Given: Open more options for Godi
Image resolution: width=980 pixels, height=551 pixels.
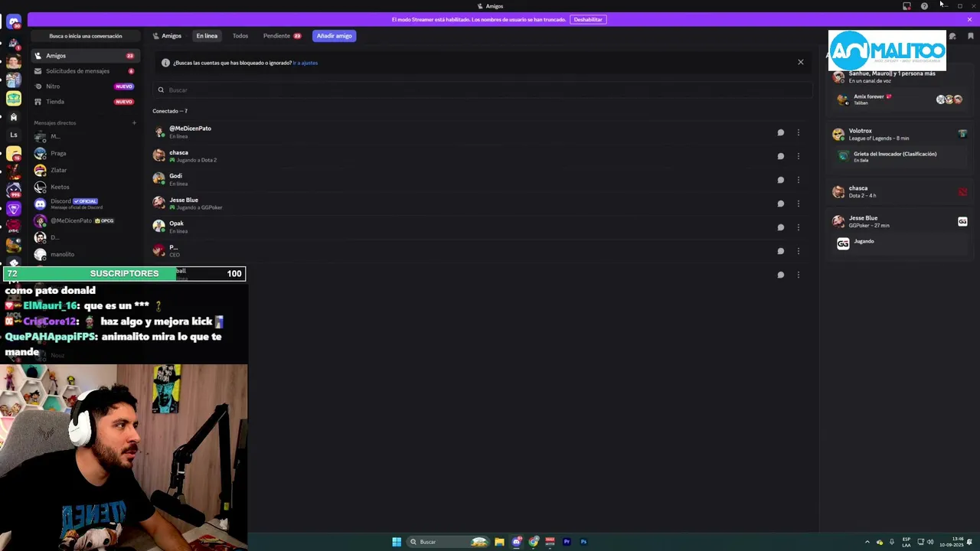Looking at the screenshot, I should (799, 180).
